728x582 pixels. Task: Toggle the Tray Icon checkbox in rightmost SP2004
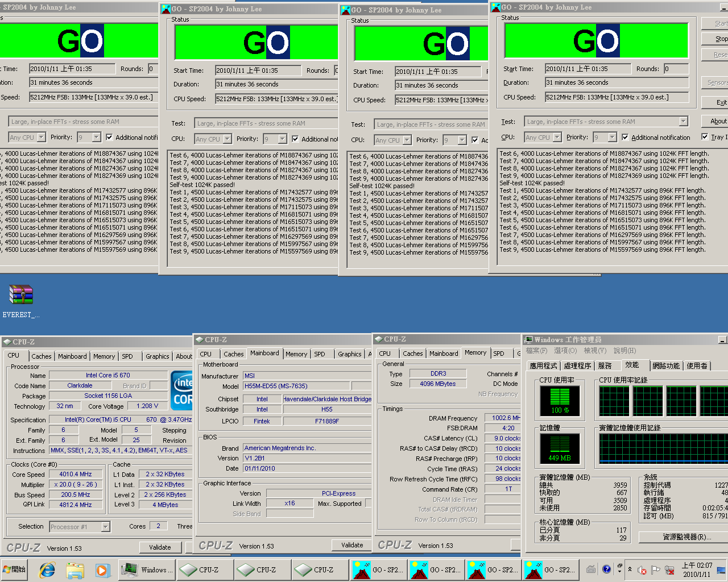click(x=705, y=137)
